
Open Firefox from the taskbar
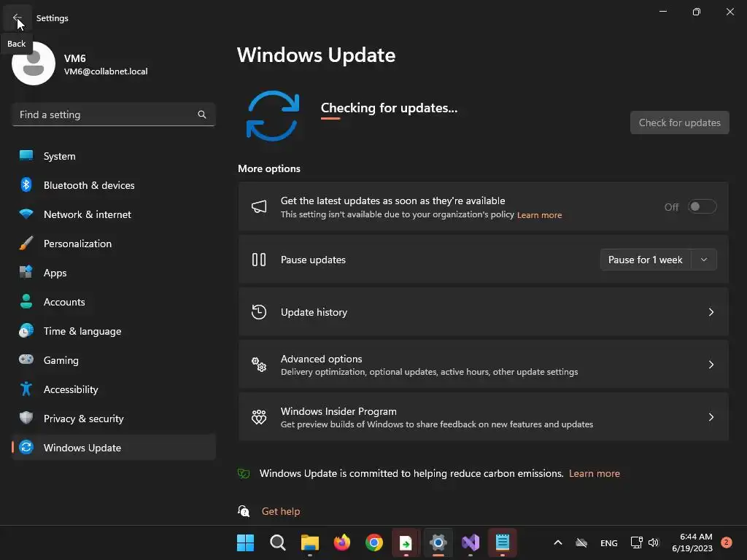pos(341,542)
